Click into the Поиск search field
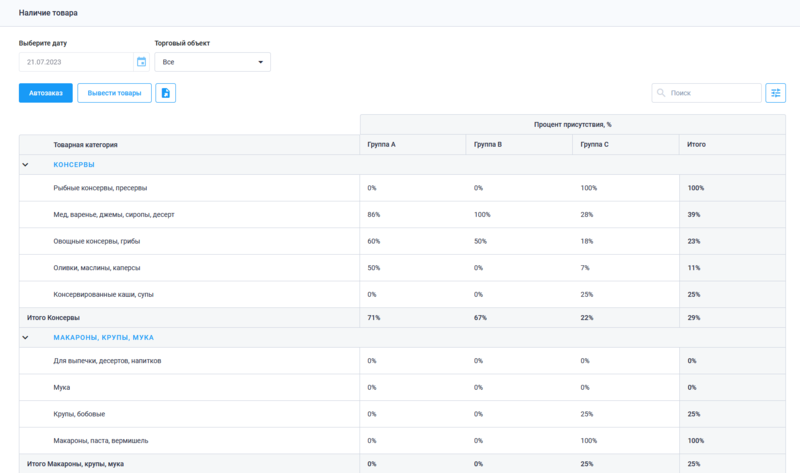Viewport: 800px width, 473px height. (712, 93)
